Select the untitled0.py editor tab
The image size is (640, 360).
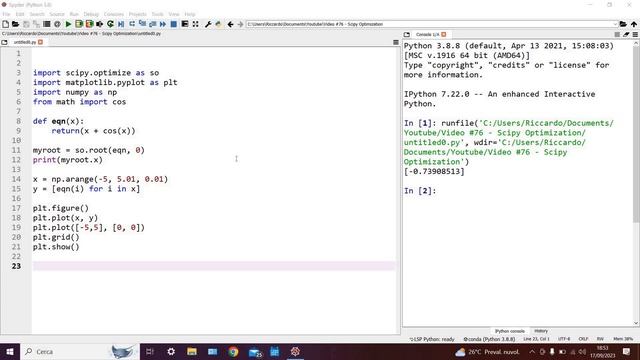24,42
